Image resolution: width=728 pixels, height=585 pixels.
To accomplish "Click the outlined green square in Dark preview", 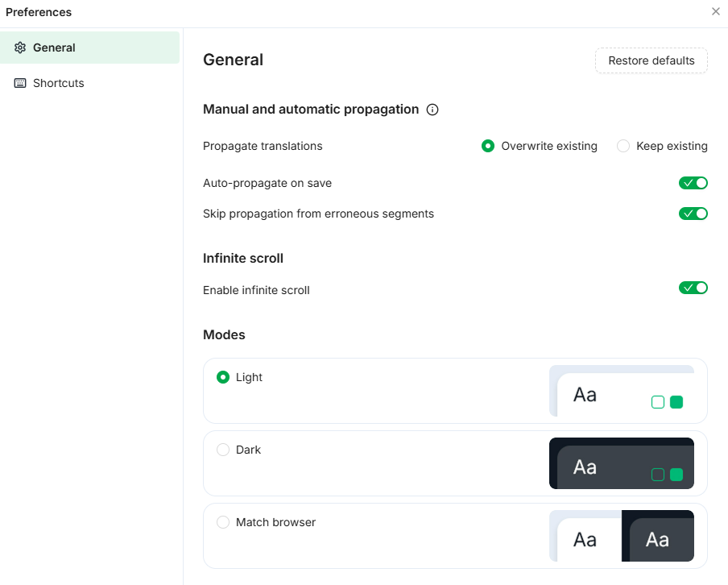I will point(657,475).
